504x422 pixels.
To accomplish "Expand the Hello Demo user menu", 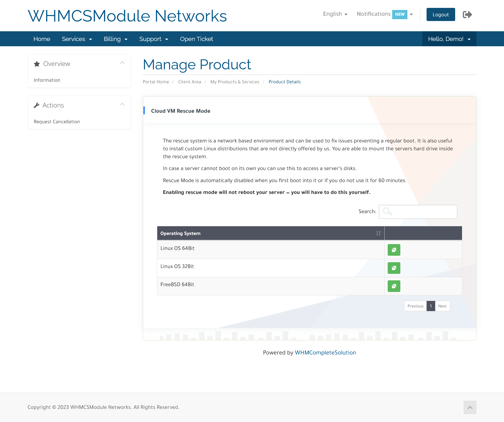I will (x=450, y=39).
